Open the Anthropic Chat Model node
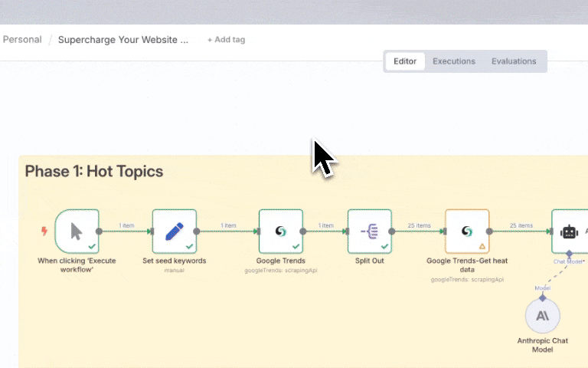 543,316
